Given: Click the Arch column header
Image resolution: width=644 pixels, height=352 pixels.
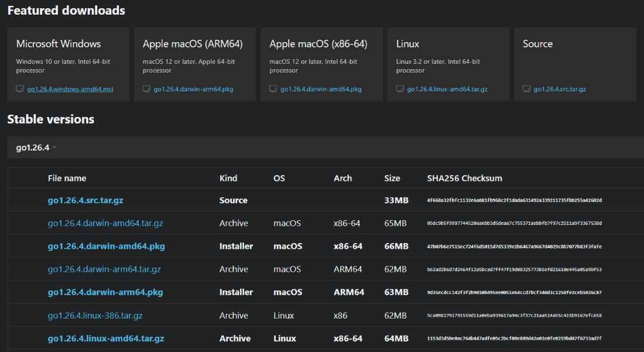Looking at the screenshot, I should pyautogui.click(x=342, y=178).
